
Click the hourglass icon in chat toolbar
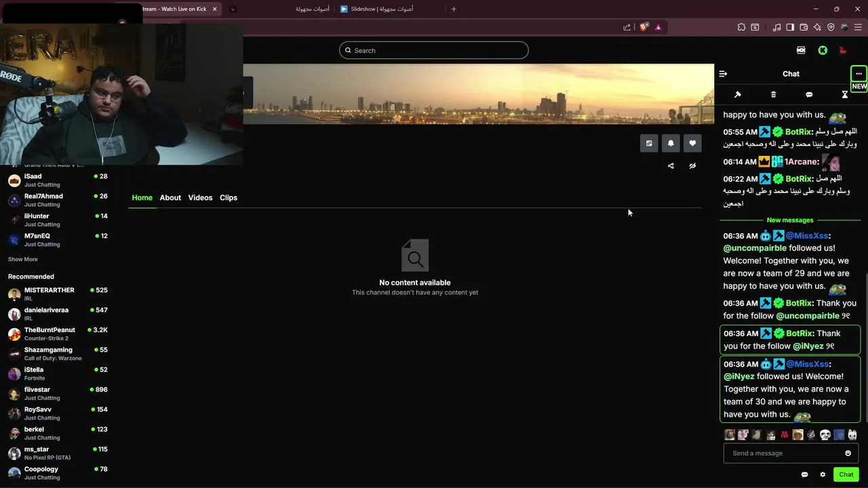pos(845,95)
